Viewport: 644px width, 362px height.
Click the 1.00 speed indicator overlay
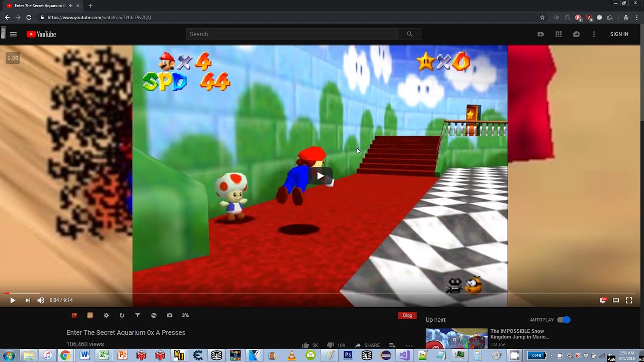point(13,58)
